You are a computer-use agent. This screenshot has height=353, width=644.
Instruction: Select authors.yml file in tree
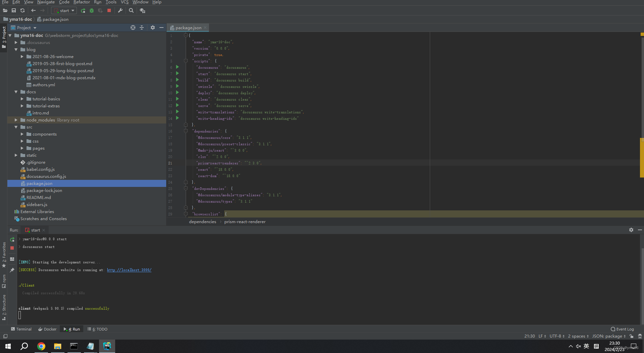tap(44, 85)
